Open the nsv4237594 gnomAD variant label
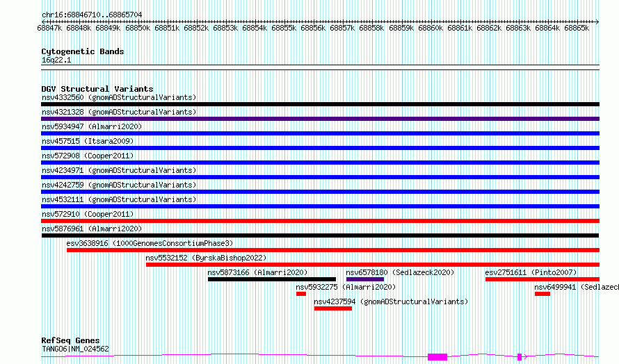Screen dimensions: 619x364 [391, 301]
